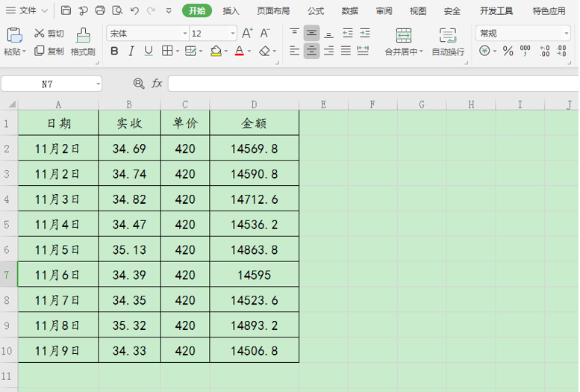The width and height of the screenshot is (580, 392).
Task: Increase font size with the A+ icon
Action: [247, 34]
